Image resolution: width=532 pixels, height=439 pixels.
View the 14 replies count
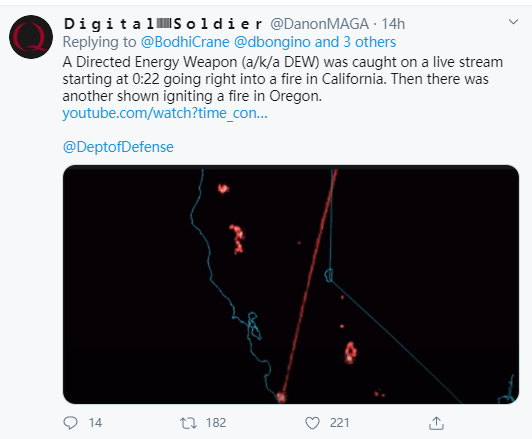point(95,423)
